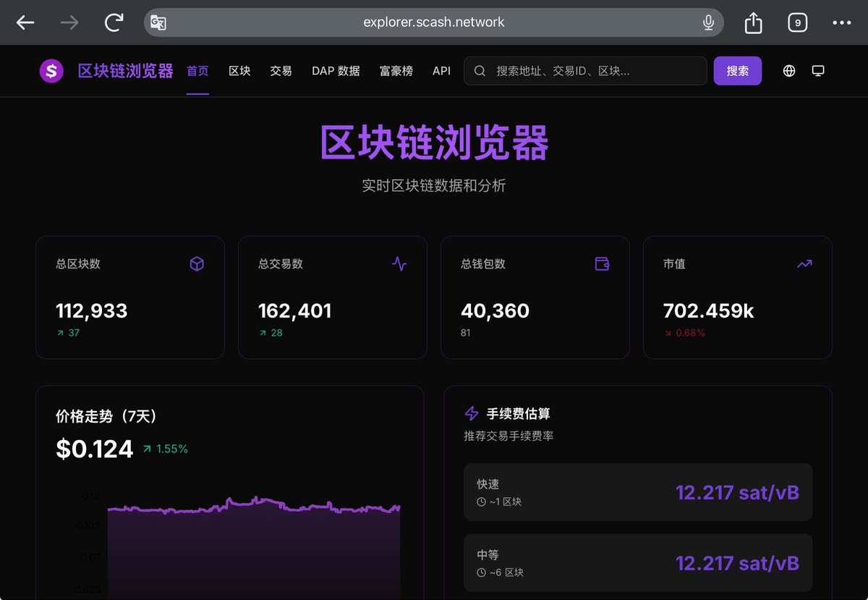Click the green up arrow next to 37

coord(60,333)
